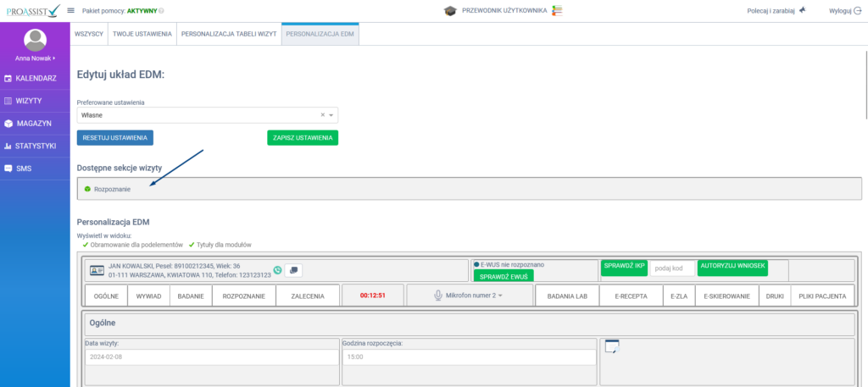
Task: Toggle 'Obramowanie dla podelementów' checkmark
Action: coord(86,245)
